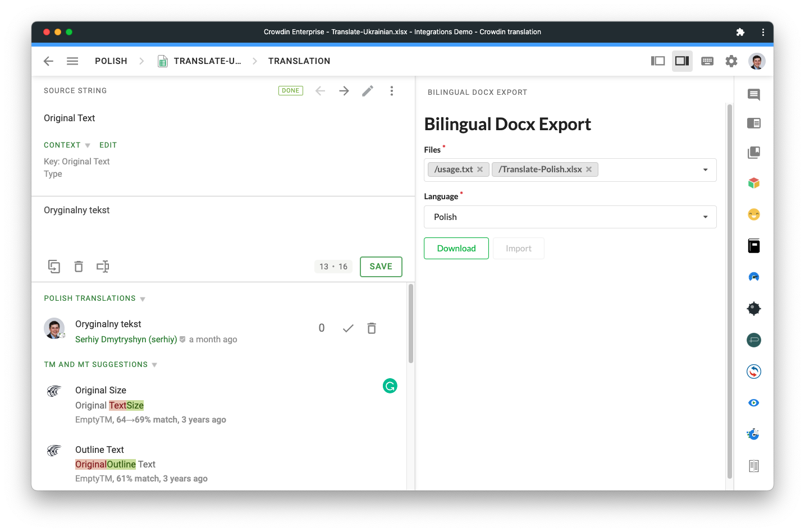Open the stacked pages sidebar icon
The width and height of the screenshot is (805, 532).
coord(754,152)
